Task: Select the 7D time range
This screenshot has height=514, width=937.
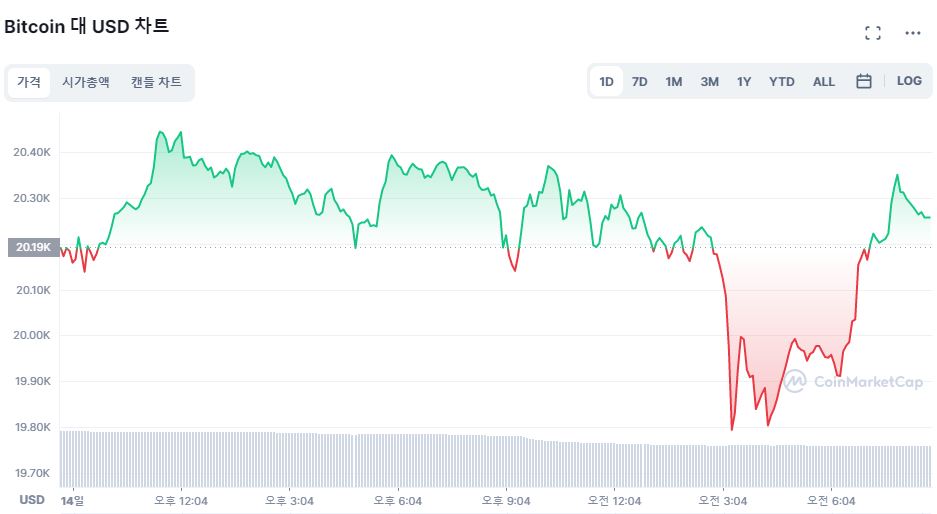Action: point(639,81)
